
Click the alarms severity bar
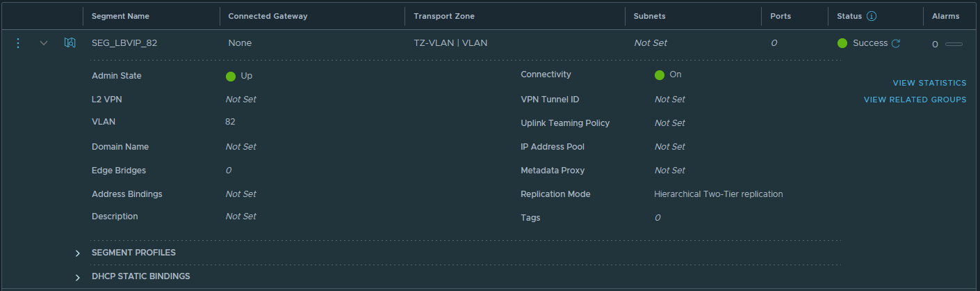tap(954, 44)
